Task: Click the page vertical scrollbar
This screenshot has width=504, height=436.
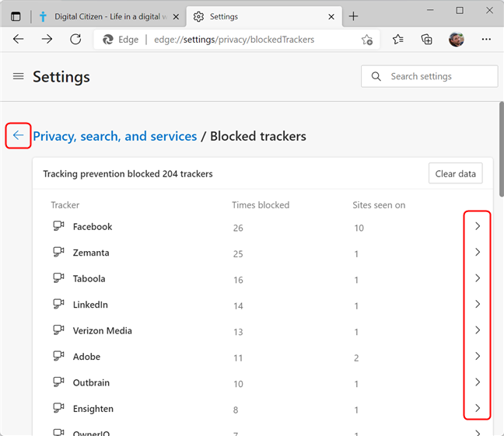Action: click(502, 149)
